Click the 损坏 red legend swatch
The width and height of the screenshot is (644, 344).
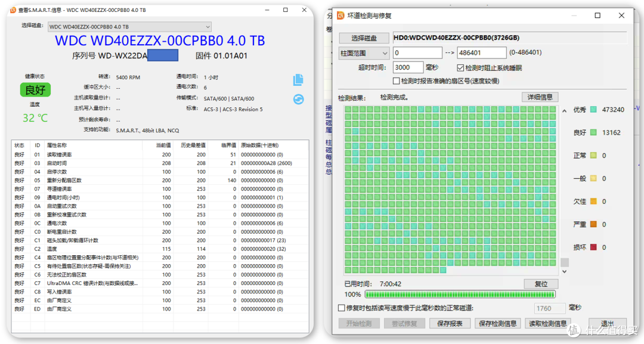(x=593, y=247)
